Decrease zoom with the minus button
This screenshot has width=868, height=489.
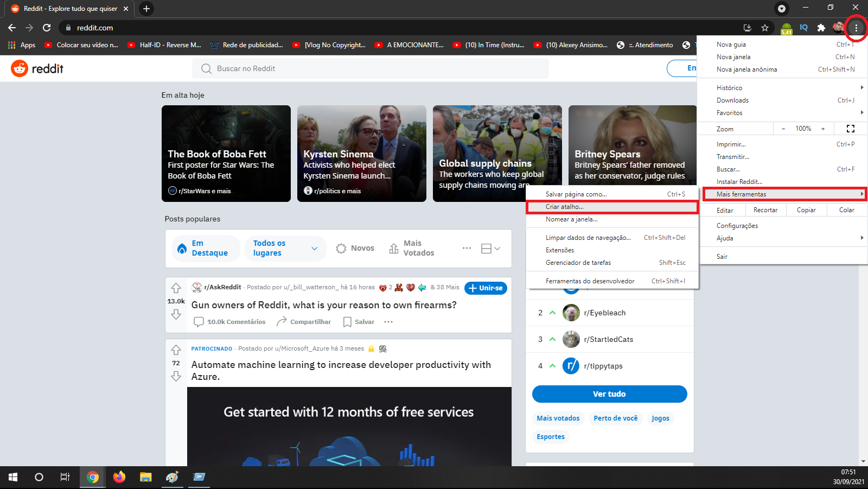783,129
